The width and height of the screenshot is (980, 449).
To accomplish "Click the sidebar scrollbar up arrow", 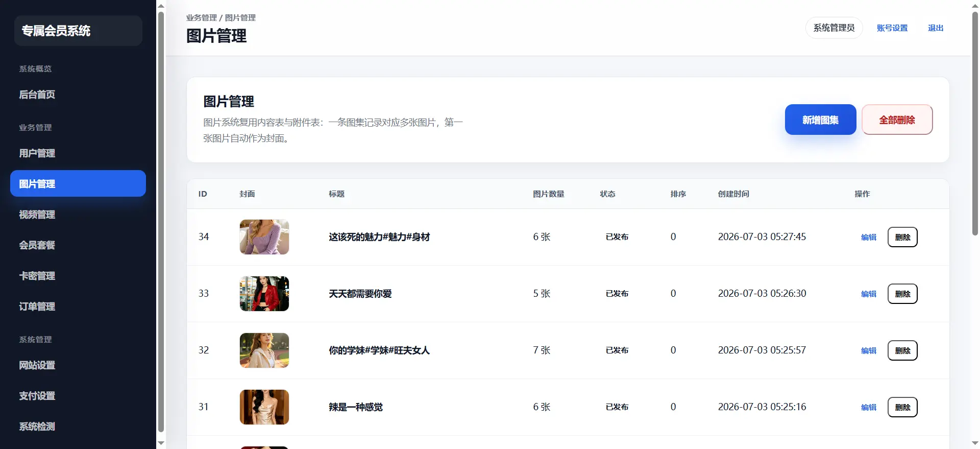I will click(161, 6).
